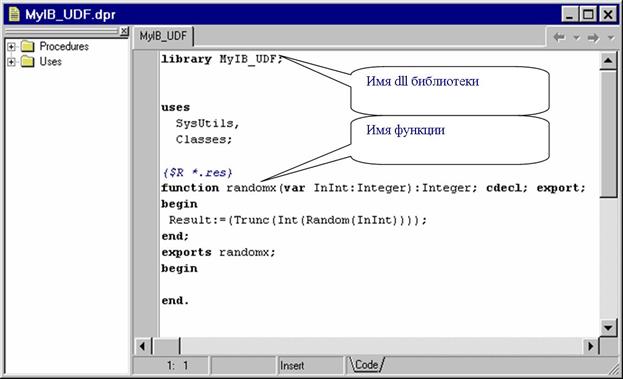The height and width of the screenshot is (379, 623).
Task: Click the MyIB_UDF.dpr title bar file icon
Action: click(x=14, y=14)
